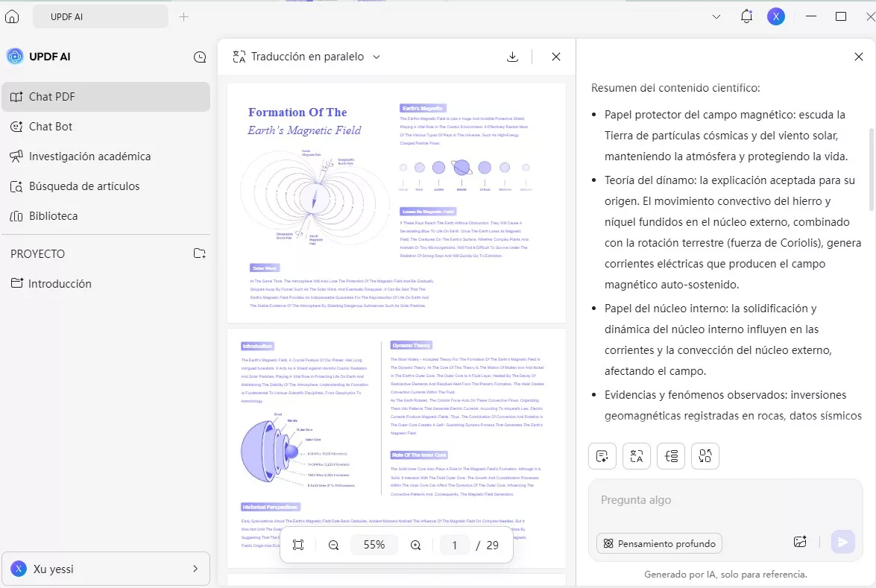Open the Introducción project
This screenshot has width=876, height=588.
tap(106, 284)
